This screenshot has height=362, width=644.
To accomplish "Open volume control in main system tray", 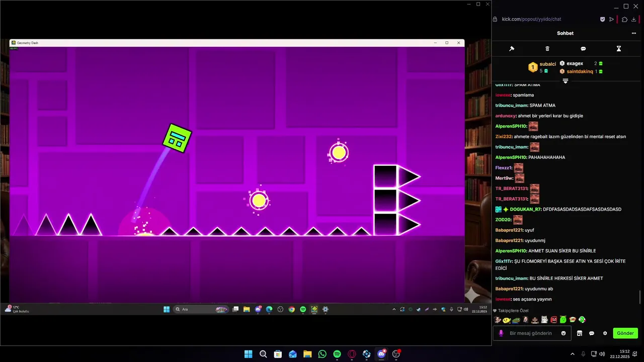I will point(602,354).
